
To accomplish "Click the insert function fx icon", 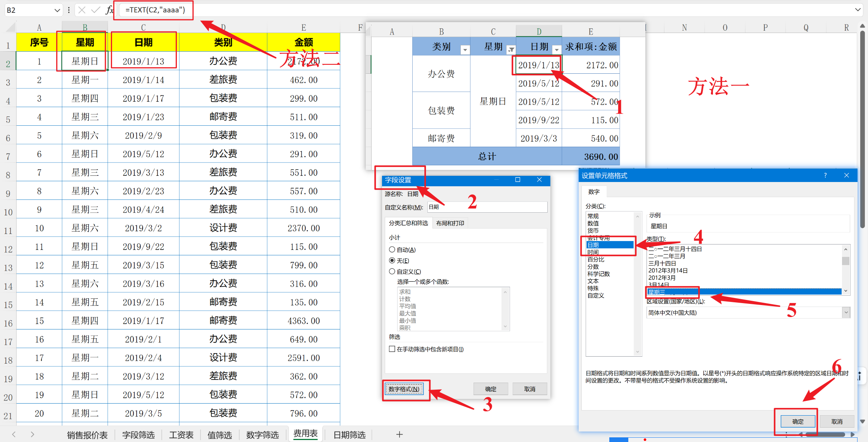I will click(109, 10).
